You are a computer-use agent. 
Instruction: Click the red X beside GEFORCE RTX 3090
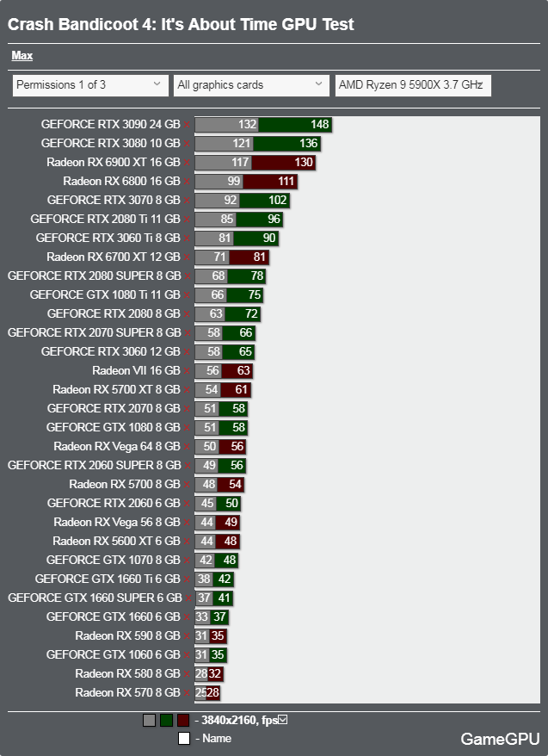[187, 125]
